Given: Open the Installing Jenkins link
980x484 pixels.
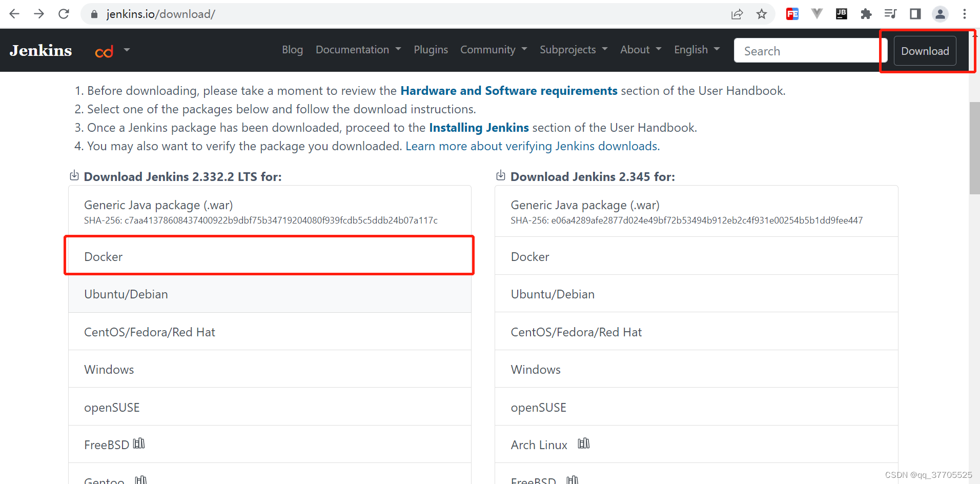Looking at the screenshot, I should click(479, 128).
